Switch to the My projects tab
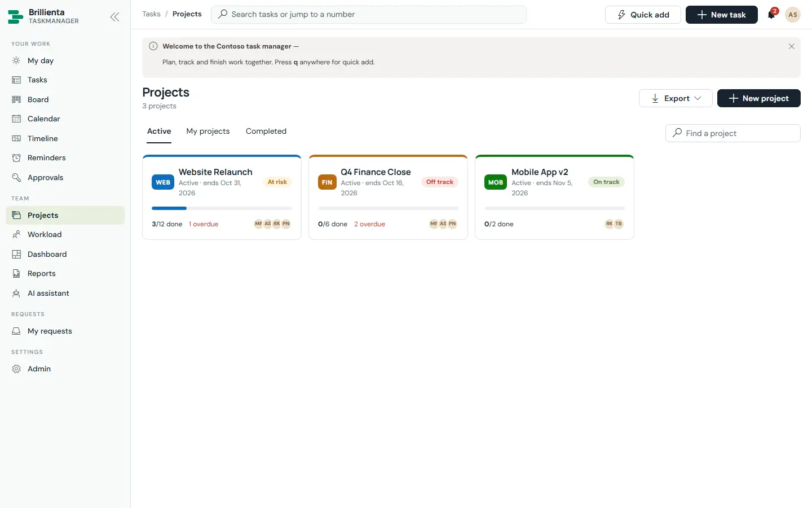 pos(208,131)
